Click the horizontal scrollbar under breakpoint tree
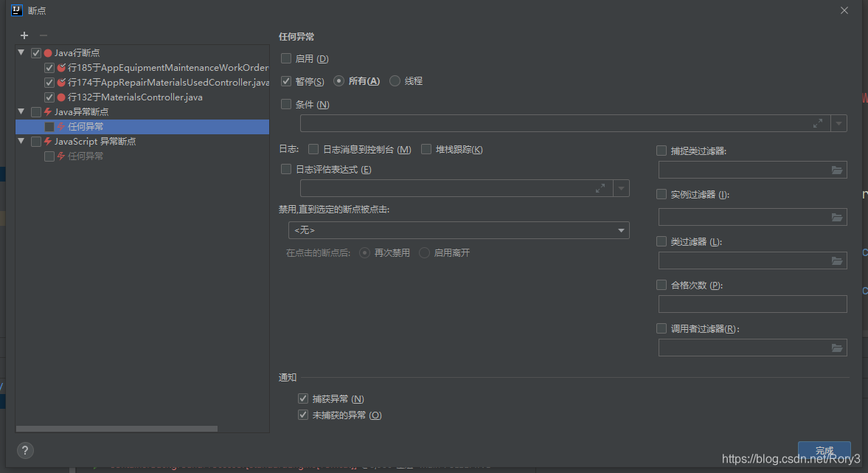Screen dimensions: 868x473 (x=117, y=429)
